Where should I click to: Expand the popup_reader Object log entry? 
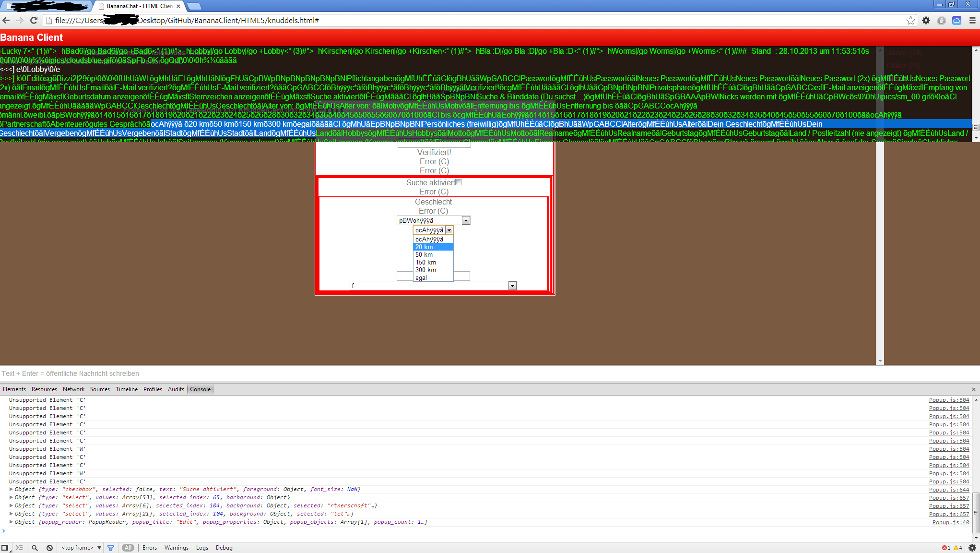point(11,522)
